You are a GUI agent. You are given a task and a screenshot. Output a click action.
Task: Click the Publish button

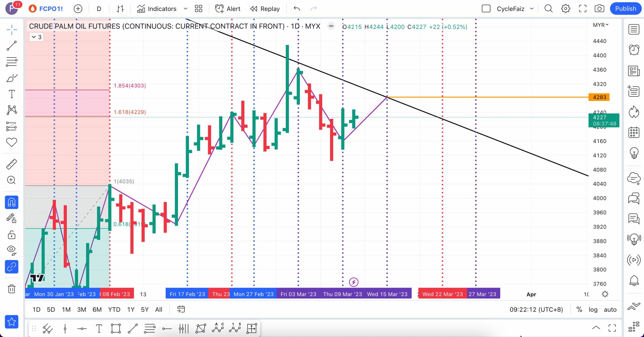coord(625,9)
